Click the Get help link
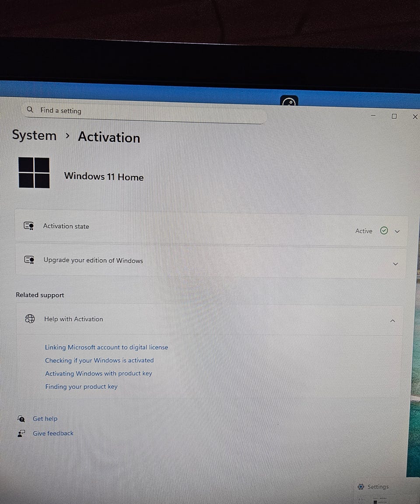 pos(45,419)
